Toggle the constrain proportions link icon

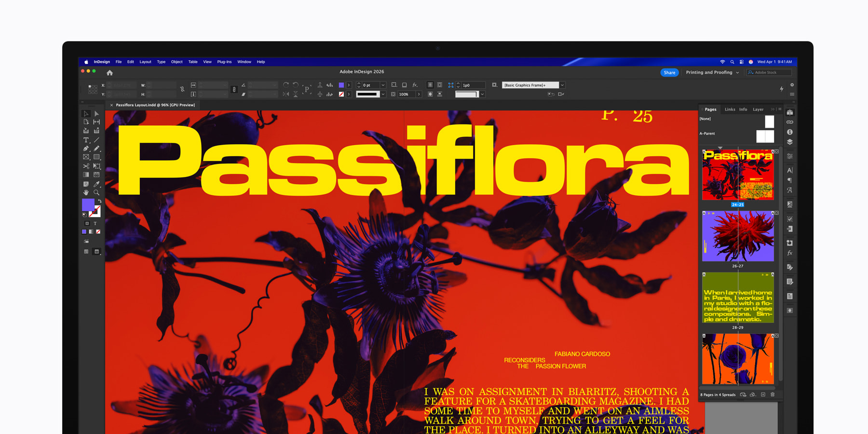182,89
